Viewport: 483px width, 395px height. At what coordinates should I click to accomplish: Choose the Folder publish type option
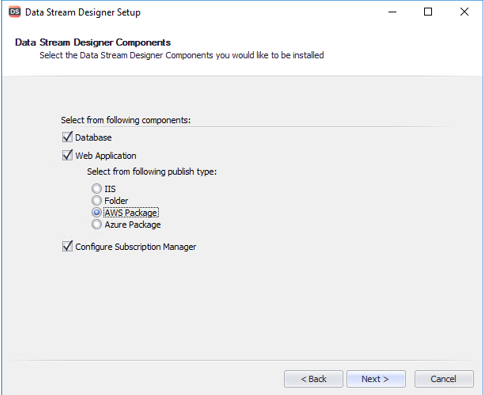coord(97,201)
